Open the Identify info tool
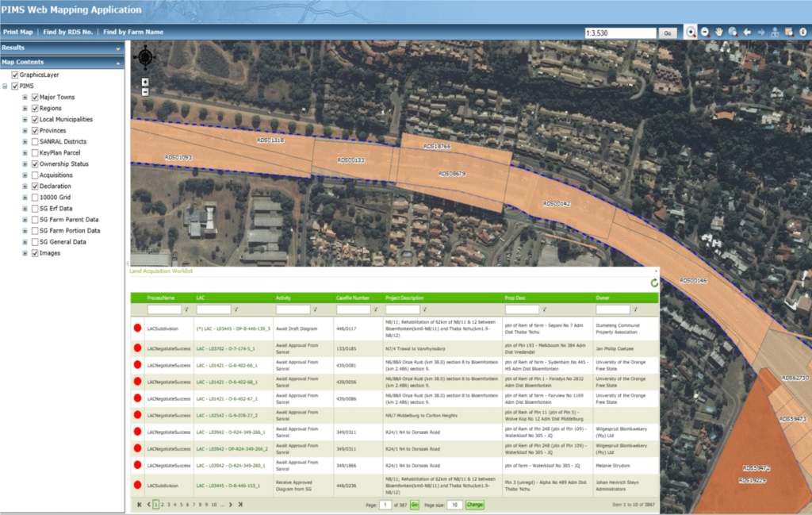The width and height of the screenshot is (812, 515). click(x=802, y=32)
